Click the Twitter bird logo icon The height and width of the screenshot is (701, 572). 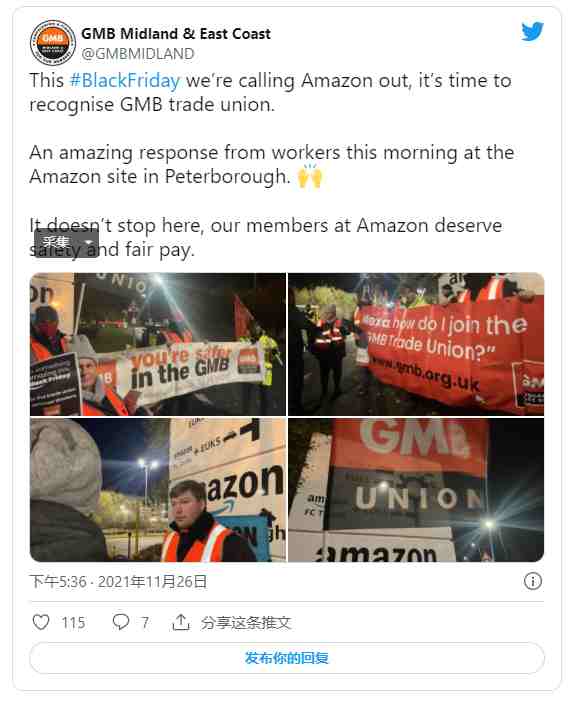pos(532,32)
